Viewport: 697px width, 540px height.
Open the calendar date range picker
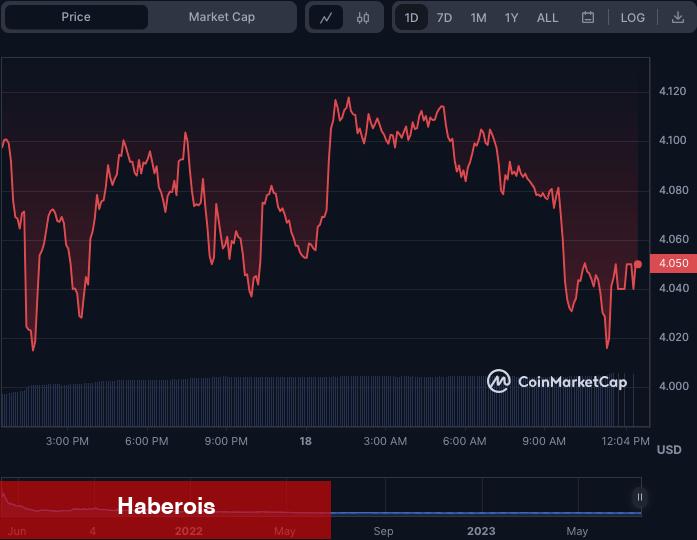pyautogui.click(x=588, y=17)
